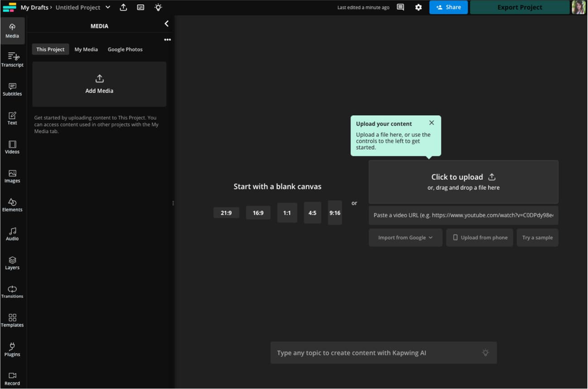This screenshot has height=389, width=588.
Task: Click the Export Project button
Action: pyautogui.click(x=519, y=7)
